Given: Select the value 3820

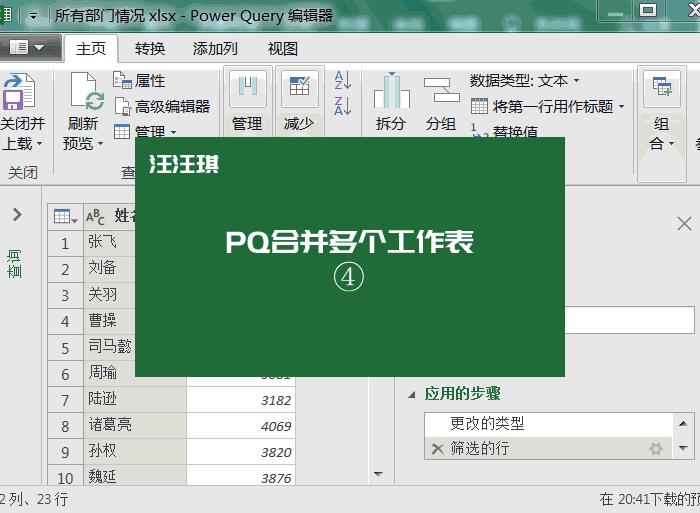Looking at the screenshot, I should coord(241,451).
